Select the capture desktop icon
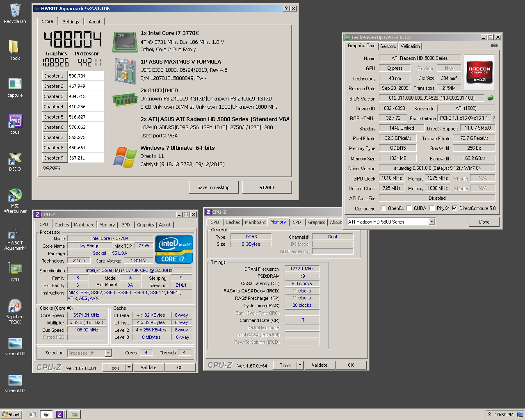The image size is (525, 420). coord(15,87)
